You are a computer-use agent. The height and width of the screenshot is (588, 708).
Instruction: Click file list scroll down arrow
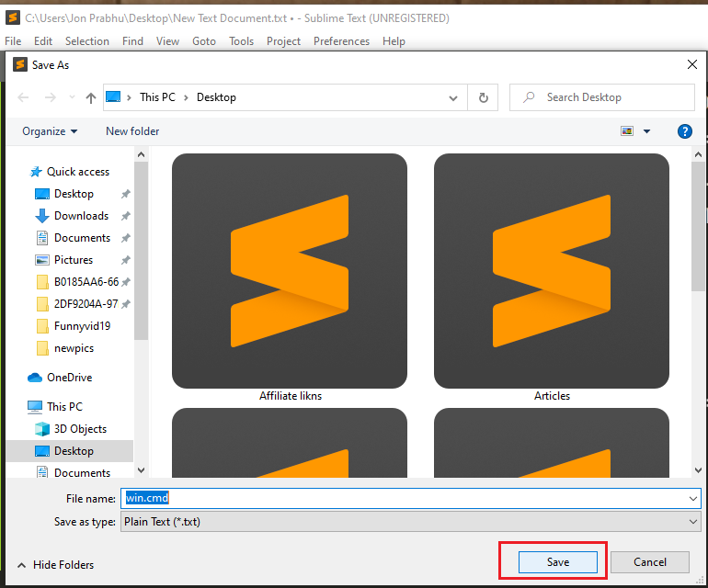(x=698, y=470)
